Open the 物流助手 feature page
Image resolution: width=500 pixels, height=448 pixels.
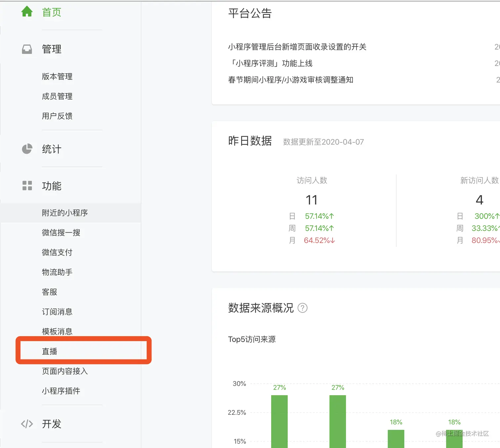[x=57, y=272]
